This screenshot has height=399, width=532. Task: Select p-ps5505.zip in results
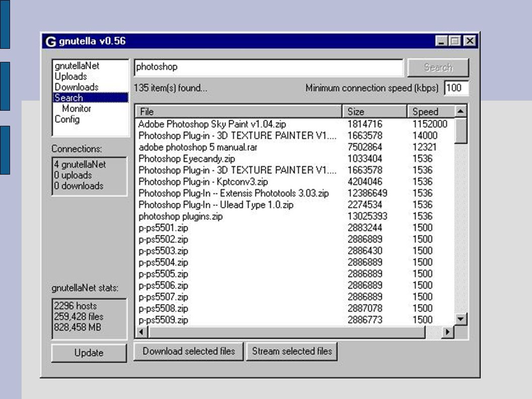coord(163,274)
